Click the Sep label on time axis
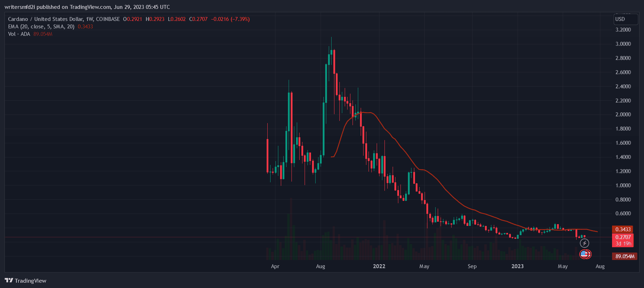This screenshot has width=644, height=288. click(472, 266)
